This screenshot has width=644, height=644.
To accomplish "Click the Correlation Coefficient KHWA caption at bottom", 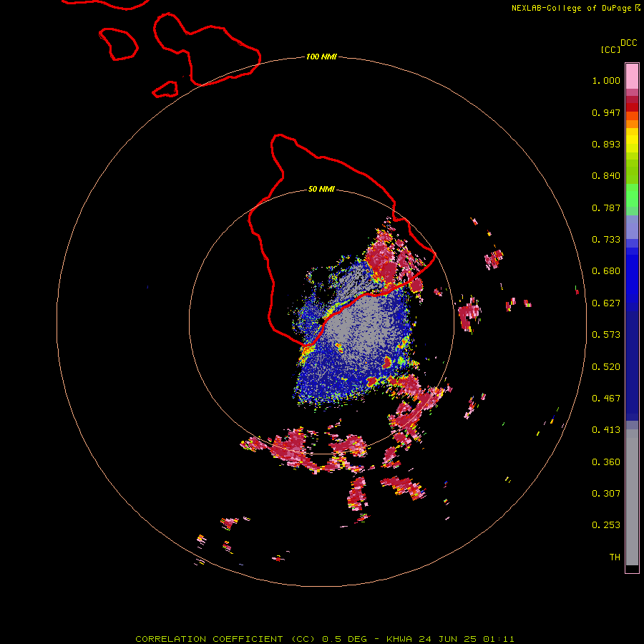I will click(x=324, y=639).
